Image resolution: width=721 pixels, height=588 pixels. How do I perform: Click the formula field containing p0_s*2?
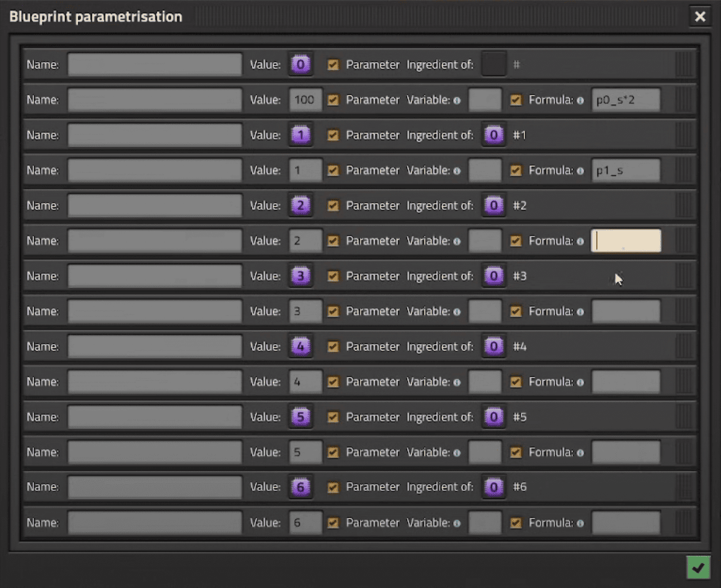[x=626, y=100]
